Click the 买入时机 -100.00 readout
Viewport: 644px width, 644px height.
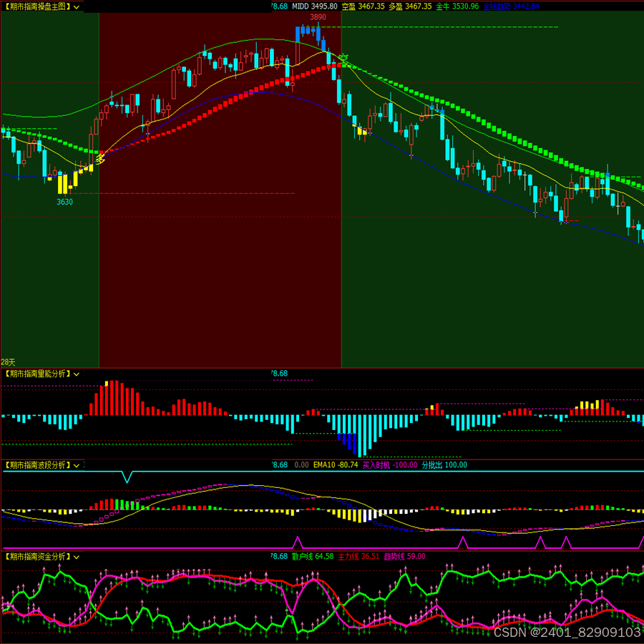point(390,465)
